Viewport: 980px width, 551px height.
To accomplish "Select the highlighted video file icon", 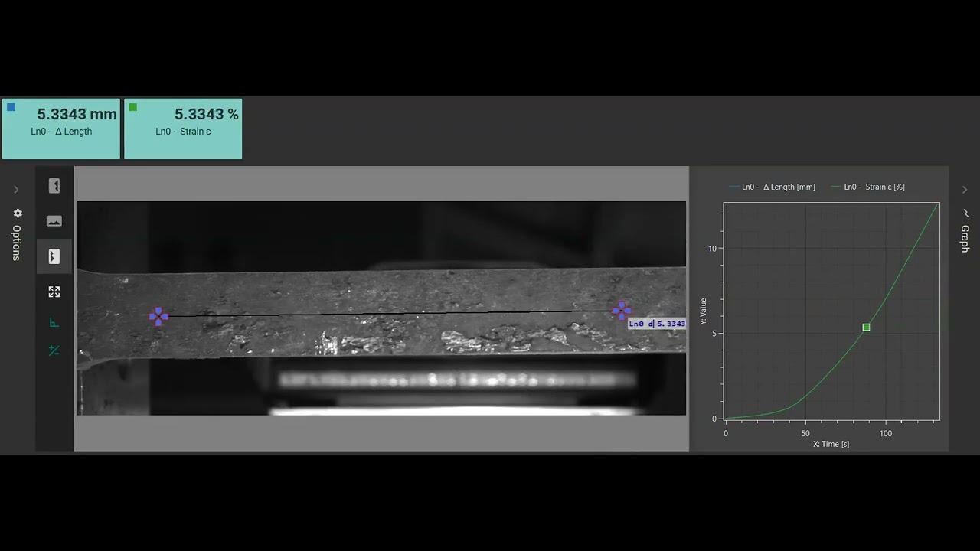I will pyautogui.click(x=54, y=256).
